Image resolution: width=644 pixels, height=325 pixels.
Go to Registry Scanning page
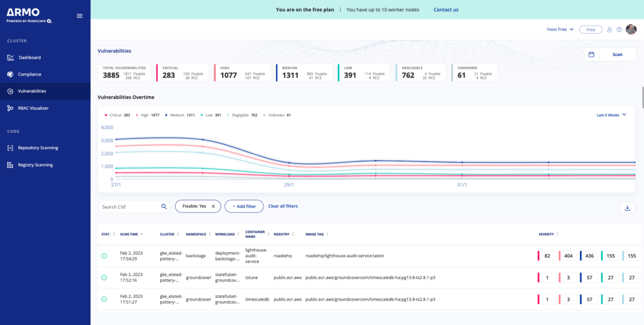click(35, 165)
